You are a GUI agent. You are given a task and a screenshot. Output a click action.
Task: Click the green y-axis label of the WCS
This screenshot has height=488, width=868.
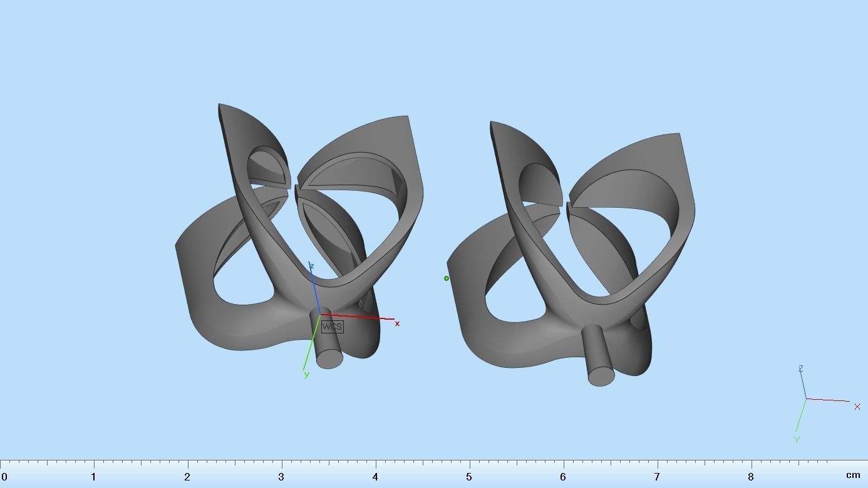[x=306, y=374]
